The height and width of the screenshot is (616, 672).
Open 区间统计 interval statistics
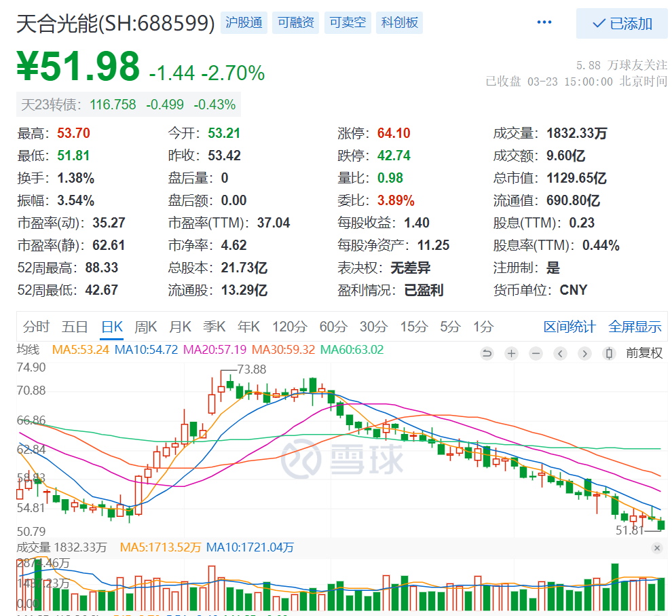click(x=569, y=326)
